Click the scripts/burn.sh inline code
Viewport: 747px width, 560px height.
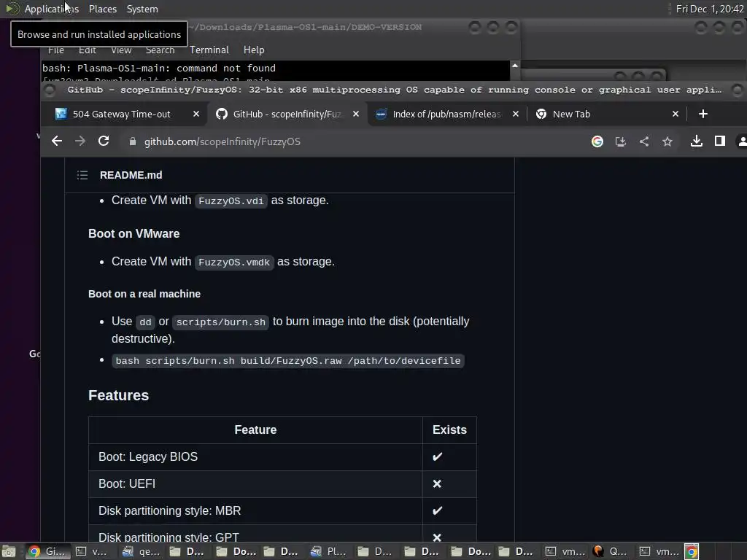point(220,322)
